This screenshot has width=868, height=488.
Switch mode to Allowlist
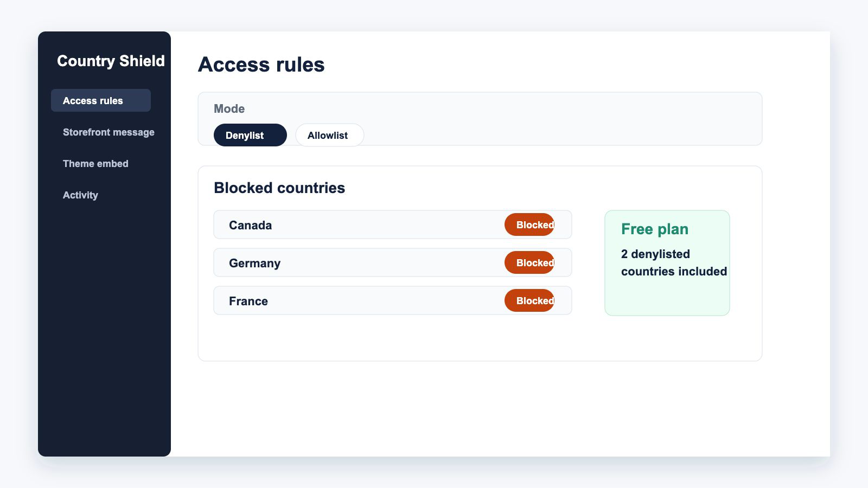point(329,135)
